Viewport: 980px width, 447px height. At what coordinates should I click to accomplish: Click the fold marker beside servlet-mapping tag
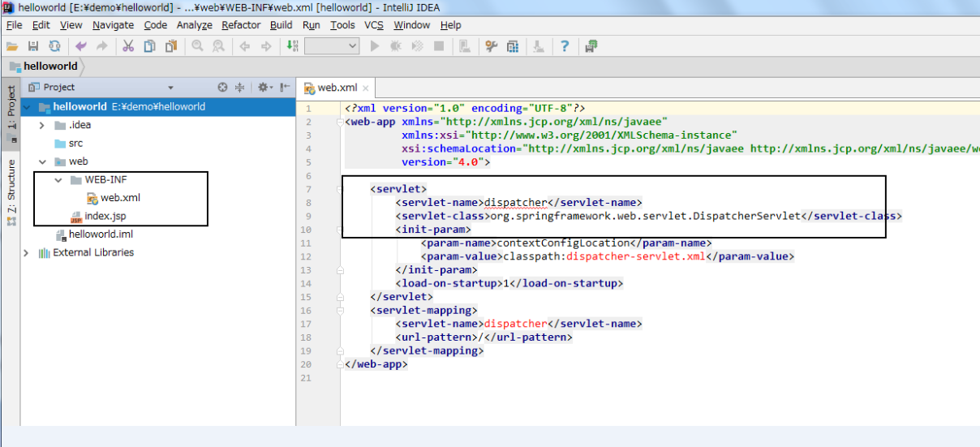[x=341, y=310]
